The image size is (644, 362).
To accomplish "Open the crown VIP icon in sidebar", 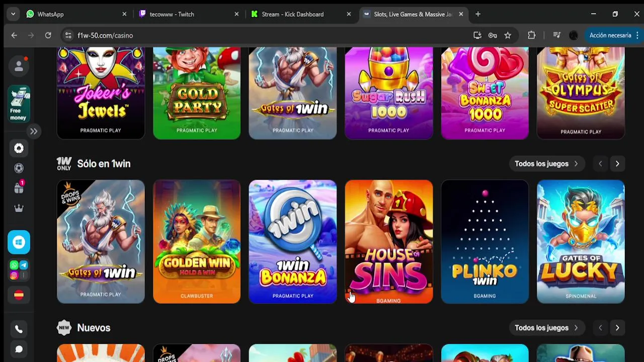I will (19, 208).
